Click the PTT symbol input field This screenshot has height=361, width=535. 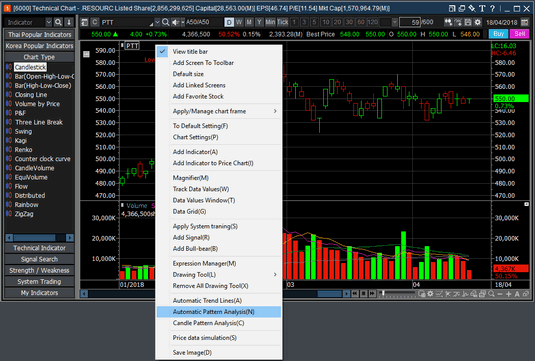pos(127,22)
